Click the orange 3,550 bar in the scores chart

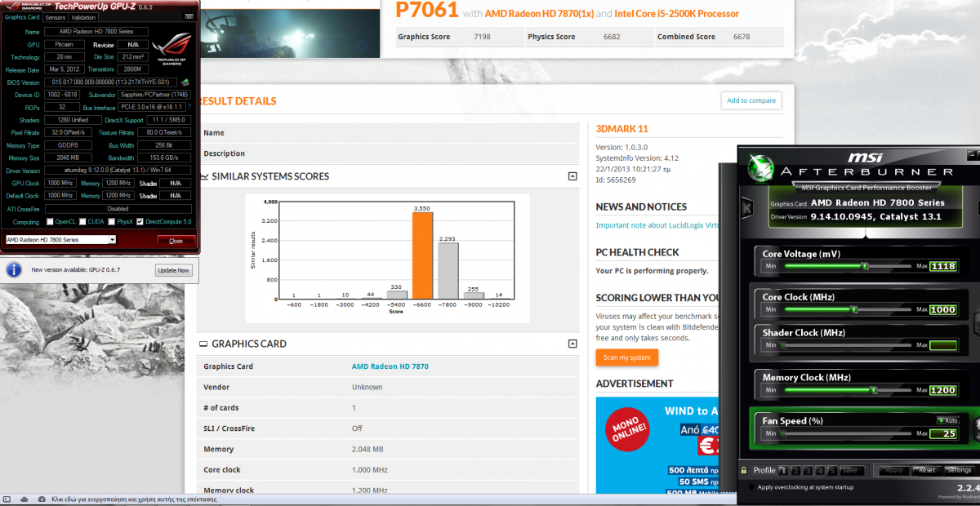(x=422, y=256)
